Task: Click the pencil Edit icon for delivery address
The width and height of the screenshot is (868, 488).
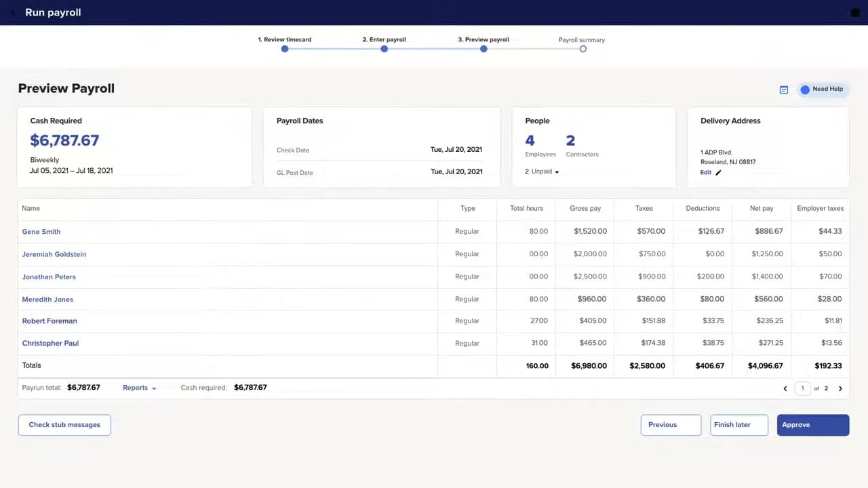Action: tap(718, 173)
